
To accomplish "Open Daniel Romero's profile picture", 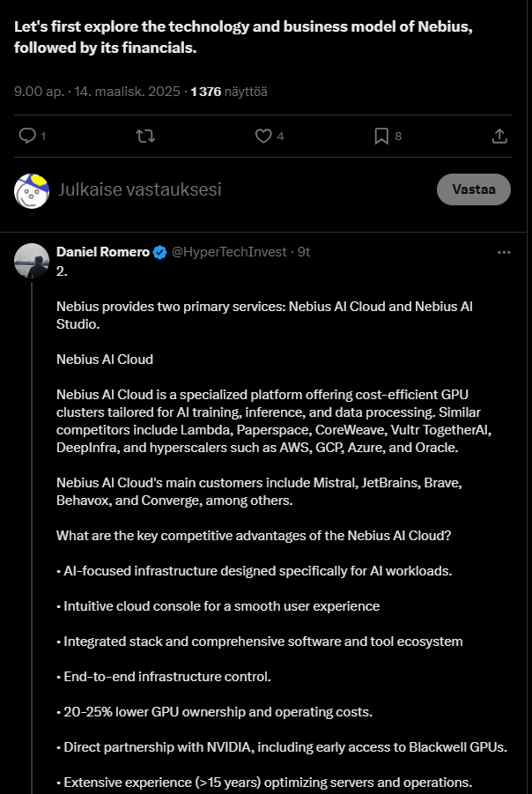I will pos(32,261).
